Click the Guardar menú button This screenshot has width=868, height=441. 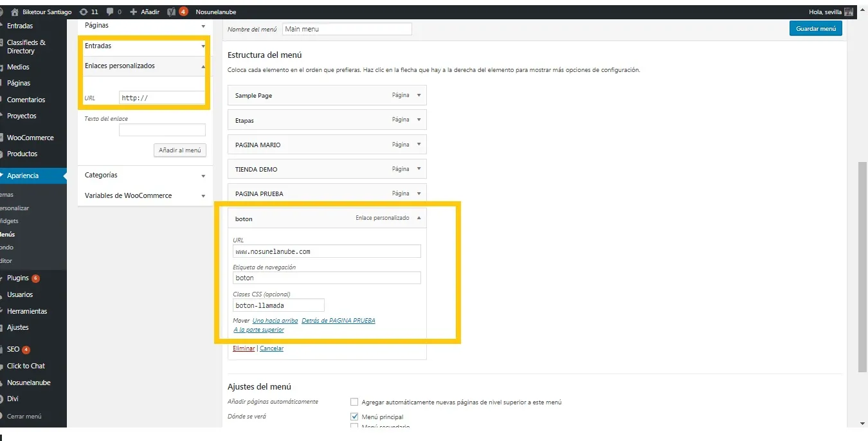click(x=815, y=29)
